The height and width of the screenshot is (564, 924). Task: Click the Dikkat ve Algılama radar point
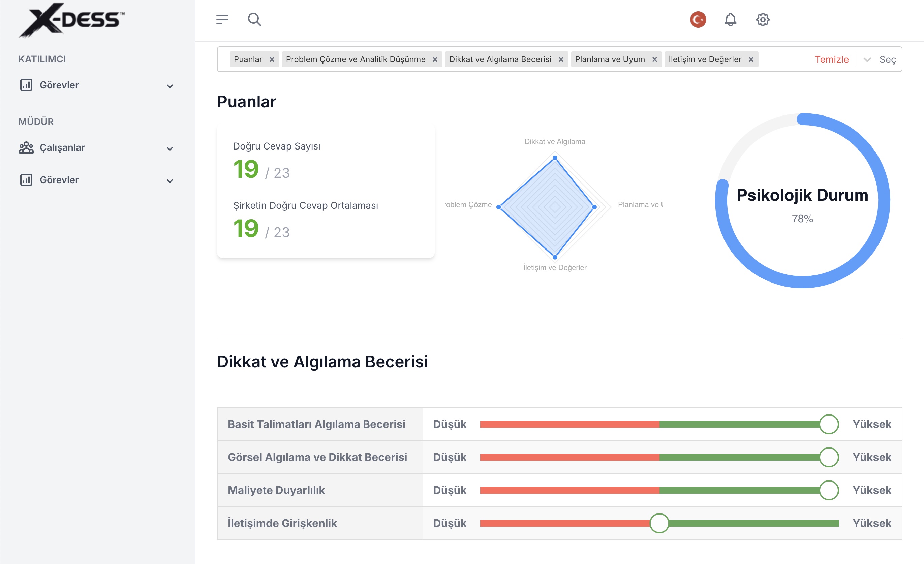pyautogui.click(x=555, y=158)
